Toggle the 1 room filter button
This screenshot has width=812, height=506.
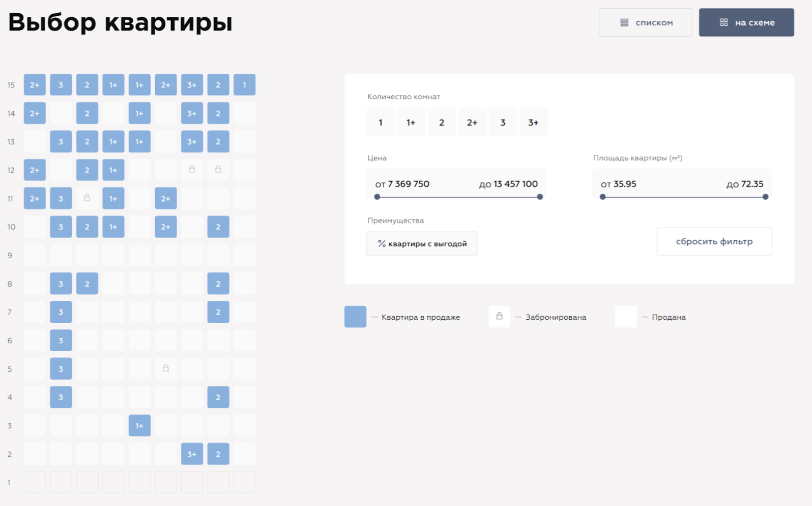click(381, 122)
